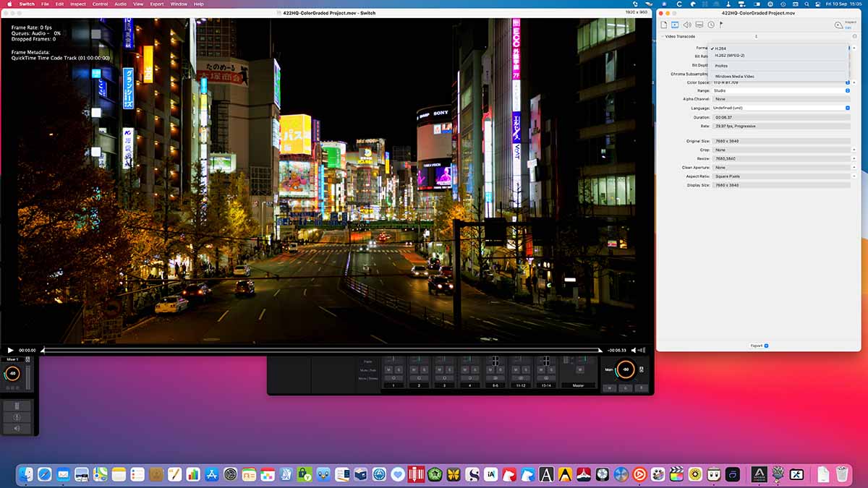868x488 pixels.
Task: Open Finder from the Dock
Action: (x=26, y=474)
